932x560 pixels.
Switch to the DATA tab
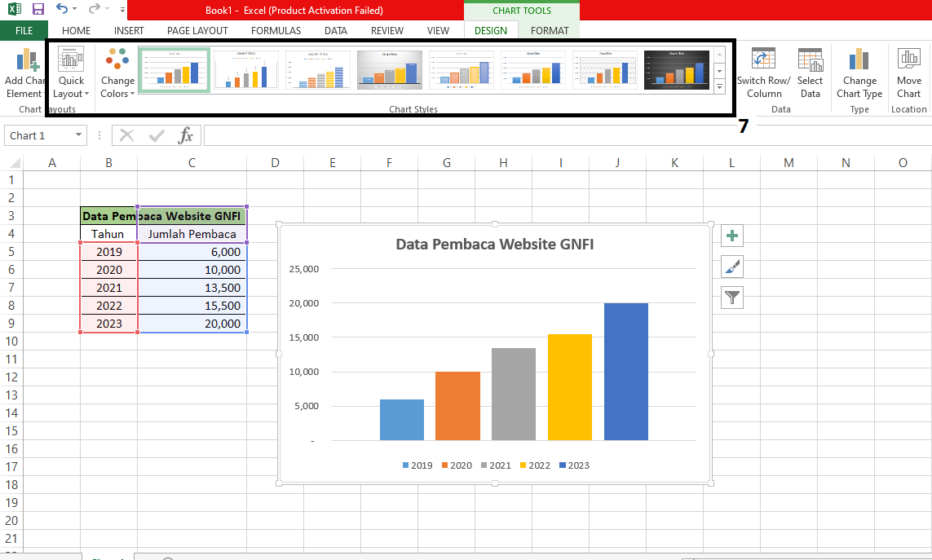click(x=336, y=30)
